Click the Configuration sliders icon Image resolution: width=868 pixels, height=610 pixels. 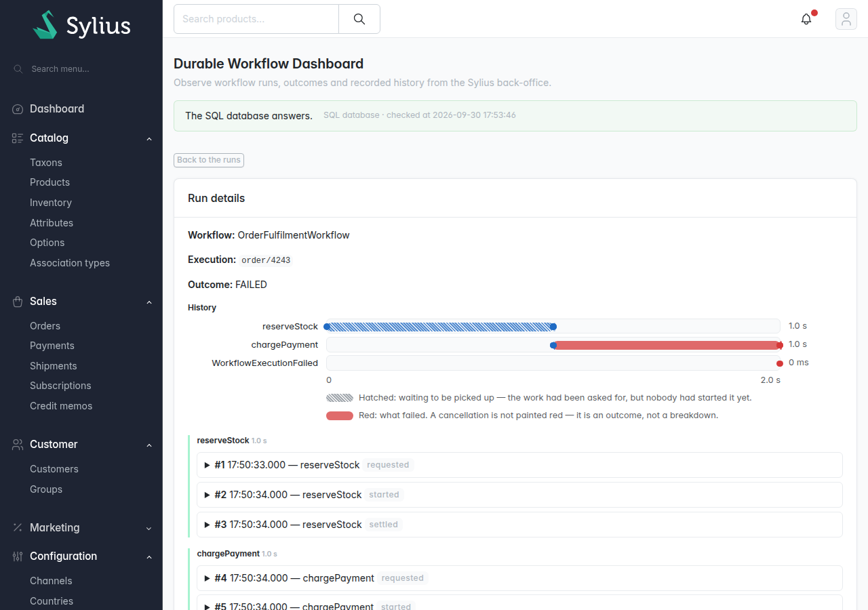(x=18, y=556)
